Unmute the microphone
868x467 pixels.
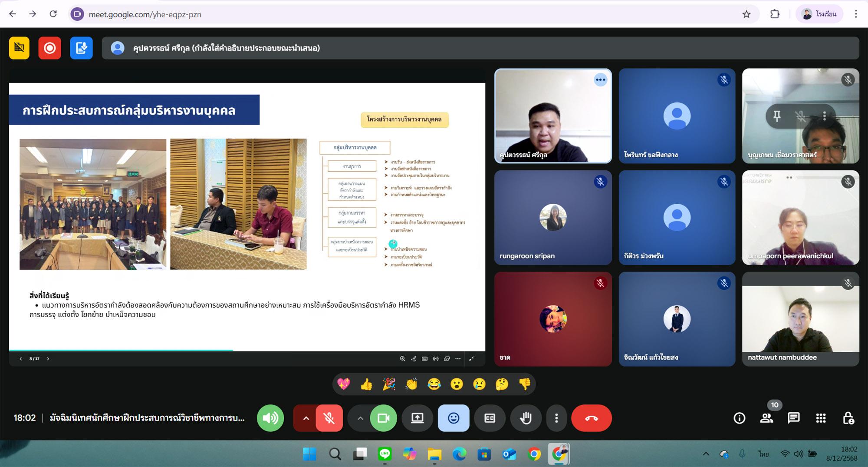coord(329,418)
